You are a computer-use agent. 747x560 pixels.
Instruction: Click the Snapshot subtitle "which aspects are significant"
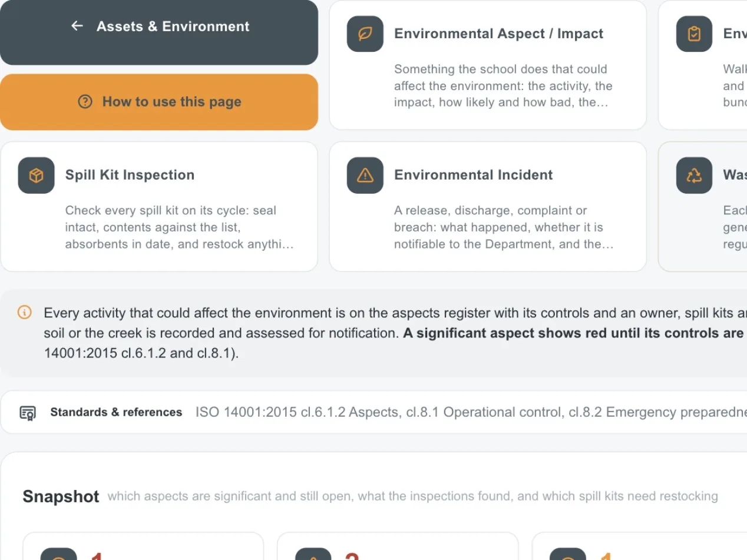(412, 496)
